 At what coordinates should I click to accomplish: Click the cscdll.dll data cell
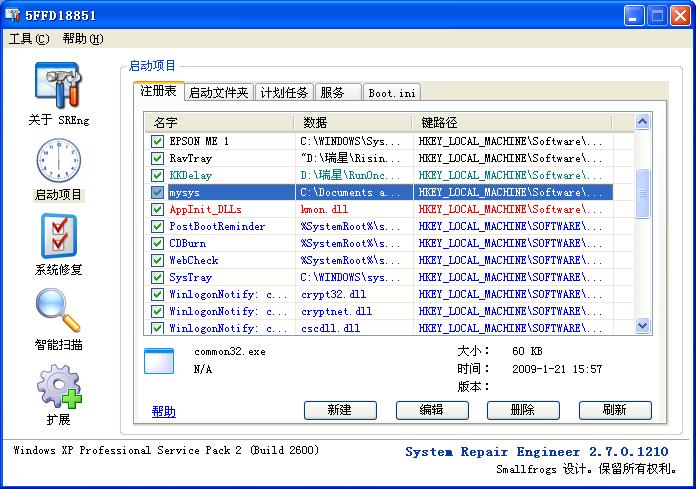[x=330, y=328]
